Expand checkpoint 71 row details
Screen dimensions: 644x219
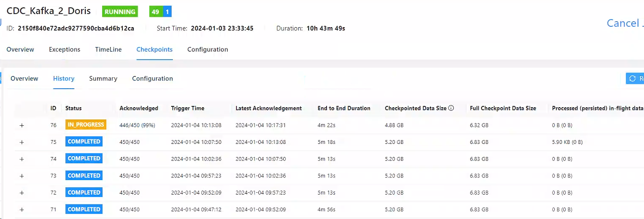pyautogui.click(x=22, y=209)
